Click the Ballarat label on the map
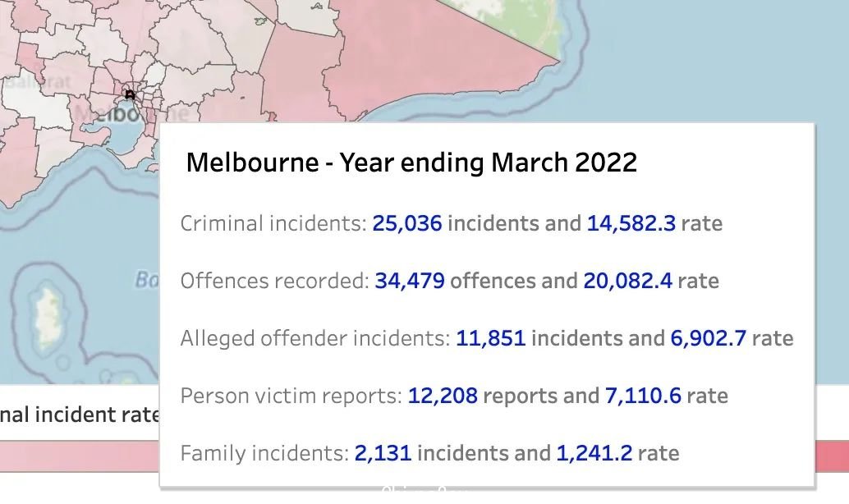 39,82
